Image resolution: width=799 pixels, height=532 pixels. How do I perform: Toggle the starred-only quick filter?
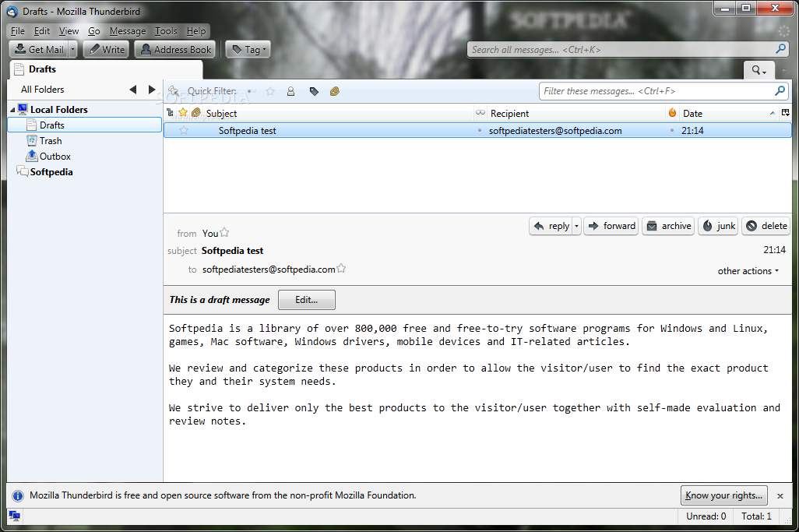[x=270, y=91]
